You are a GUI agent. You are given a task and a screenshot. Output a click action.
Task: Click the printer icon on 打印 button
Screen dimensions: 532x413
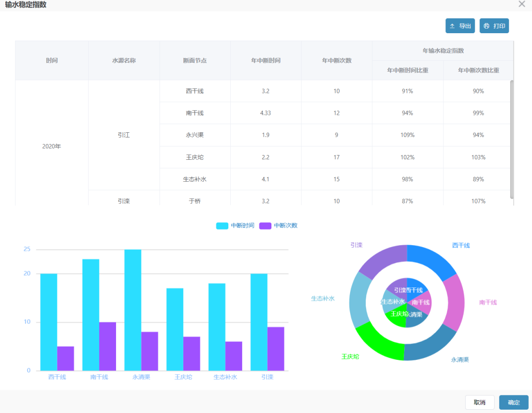click(x=486, y=26)
